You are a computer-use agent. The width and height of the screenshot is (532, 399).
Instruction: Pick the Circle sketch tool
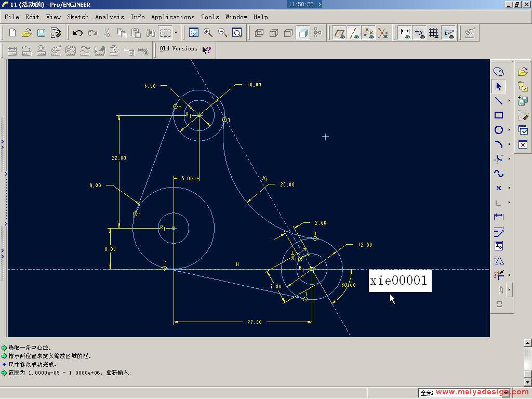coord(498,130)
